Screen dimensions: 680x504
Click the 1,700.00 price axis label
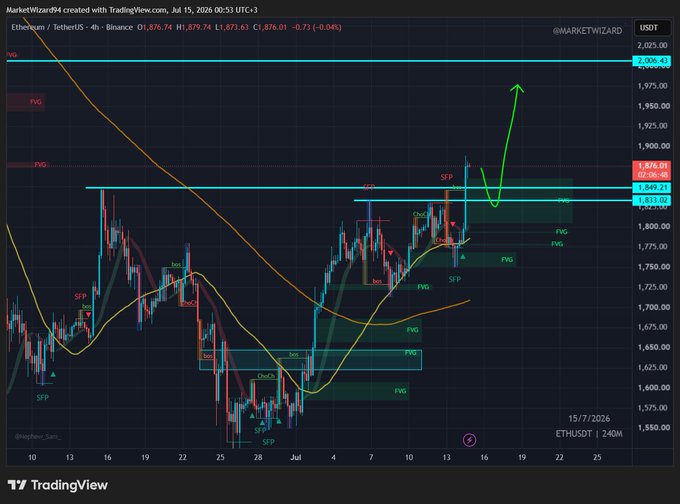(652, 307)
